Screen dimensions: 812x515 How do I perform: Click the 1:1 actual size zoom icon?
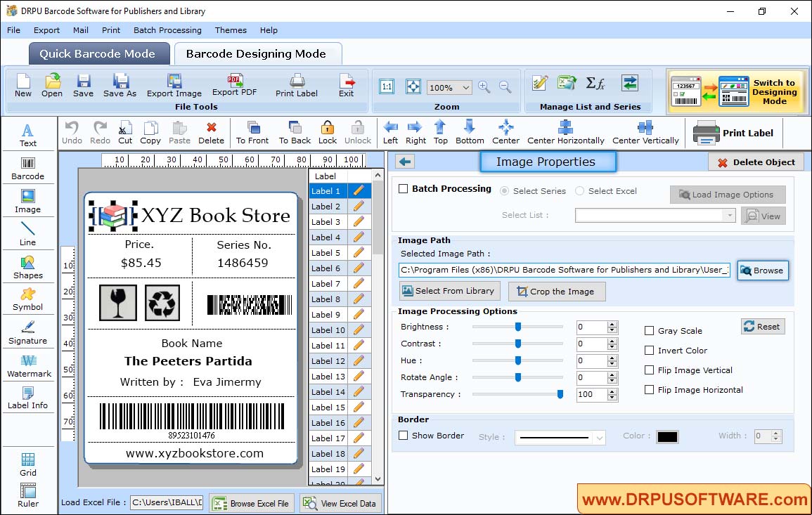click(387, 87)
